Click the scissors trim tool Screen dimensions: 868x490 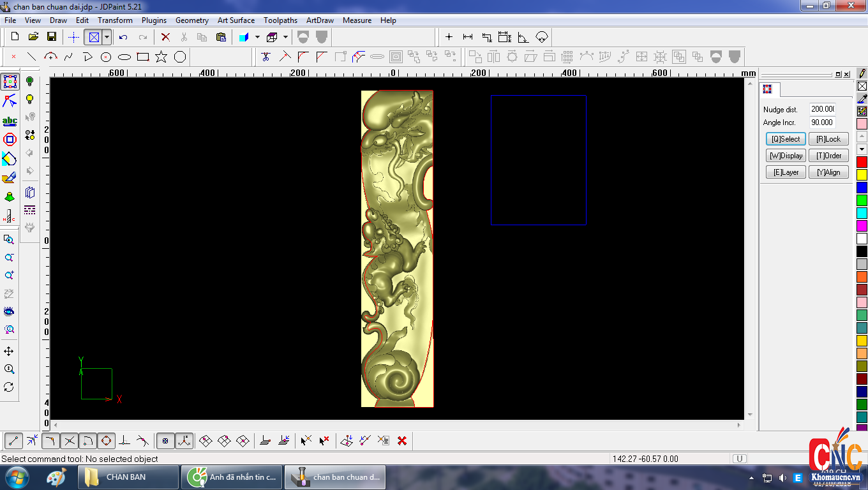(x=266, y=57)
